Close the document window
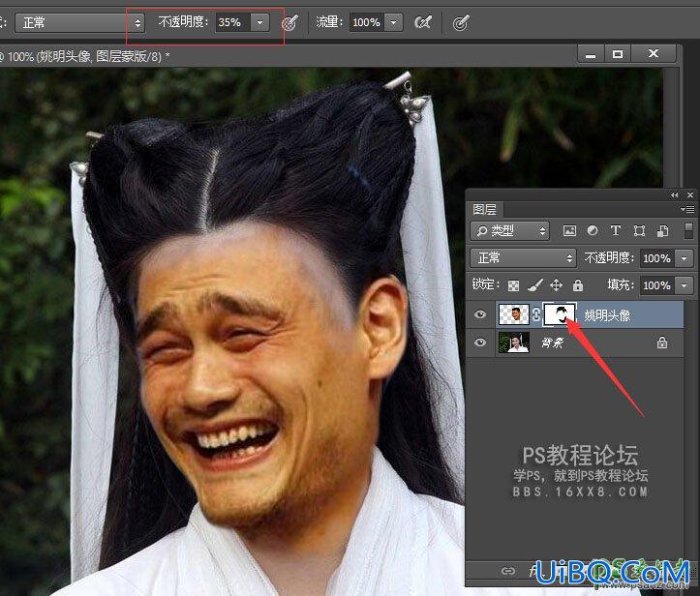This screenshot has width=700, height=596. pyautogui.click(x=654, y=54)
